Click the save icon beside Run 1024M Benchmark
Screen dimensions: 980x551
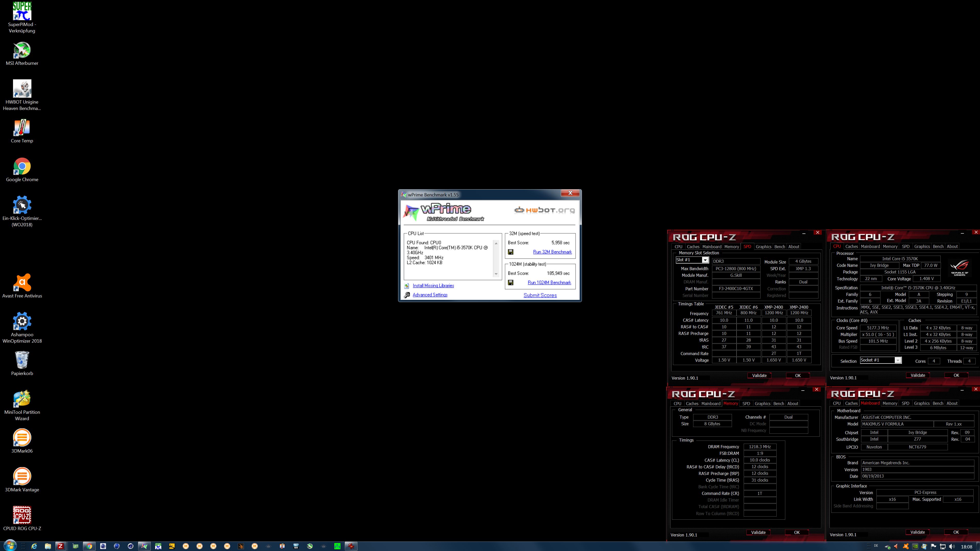[x=510, y=283]
